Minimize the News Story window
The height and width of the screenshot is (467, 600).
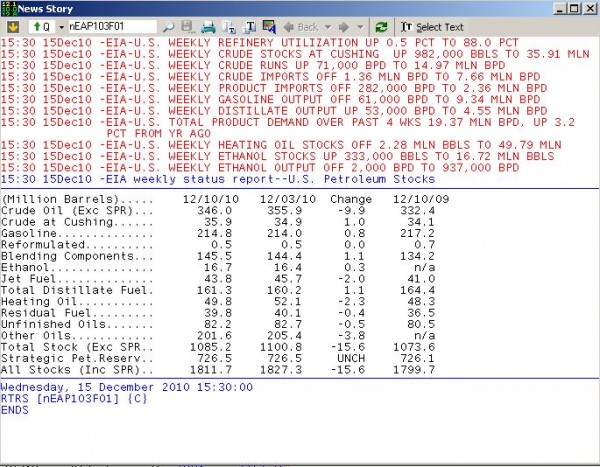pos(560,8)
